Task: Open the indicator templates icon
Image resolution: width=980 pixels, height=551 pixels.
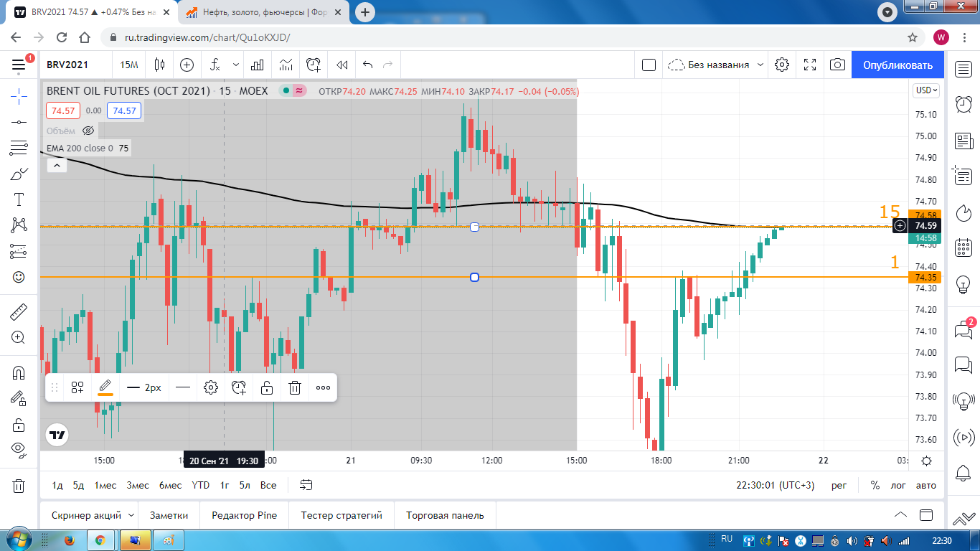Action: [x=286, y=65]
